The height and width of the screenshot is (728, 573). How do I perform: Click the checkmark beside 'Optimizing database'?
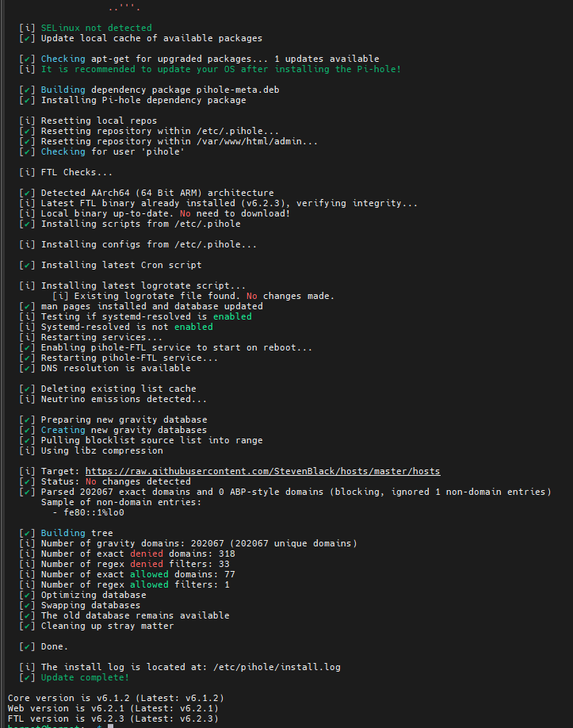point(27,595)
